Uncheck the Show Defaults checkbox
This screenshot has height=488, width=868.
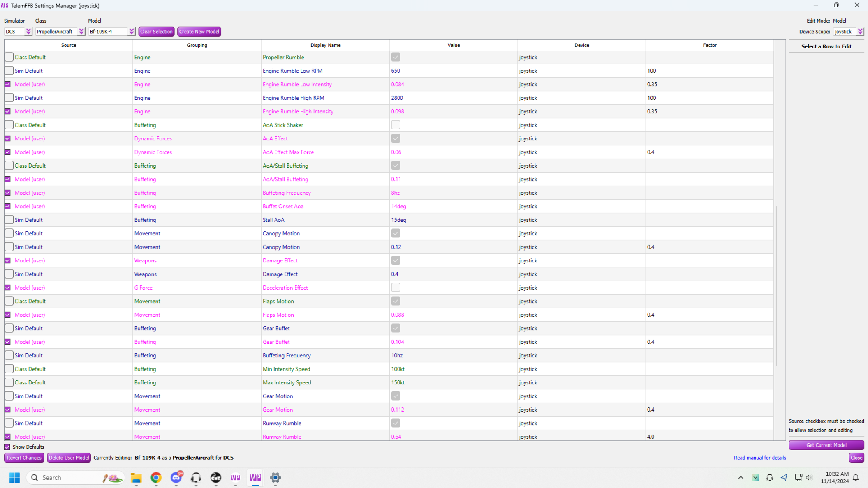tap(7, 447)
